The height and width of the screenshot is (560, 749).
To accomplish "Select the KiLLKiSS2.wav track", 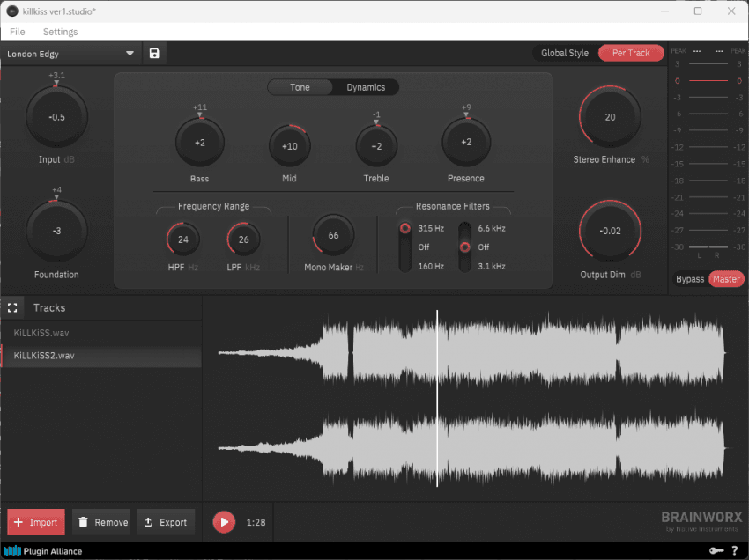I will pyautogui.click(x=101, y=356).
